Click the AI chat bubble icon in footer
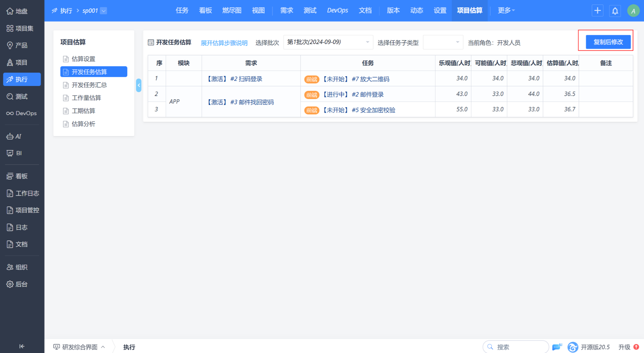 coord(557,347)
